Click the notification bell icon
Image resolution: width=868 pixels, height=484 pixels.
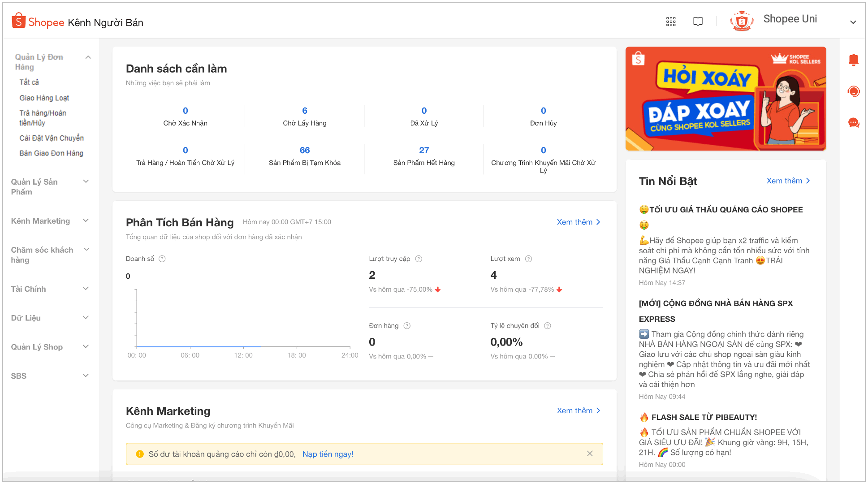coord(853,60)
